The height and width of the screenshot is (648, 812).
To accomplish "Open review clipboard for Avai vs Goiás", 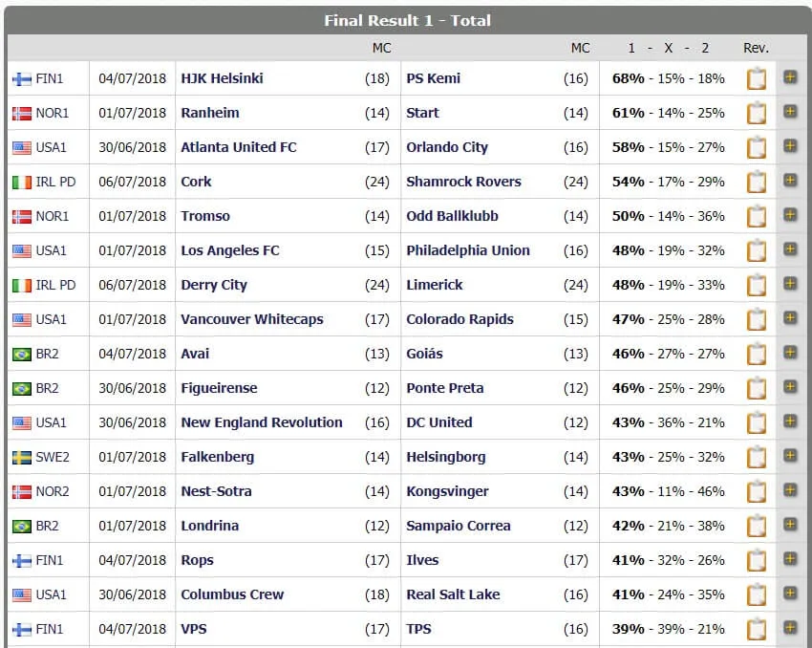I will tap(756, 354).
